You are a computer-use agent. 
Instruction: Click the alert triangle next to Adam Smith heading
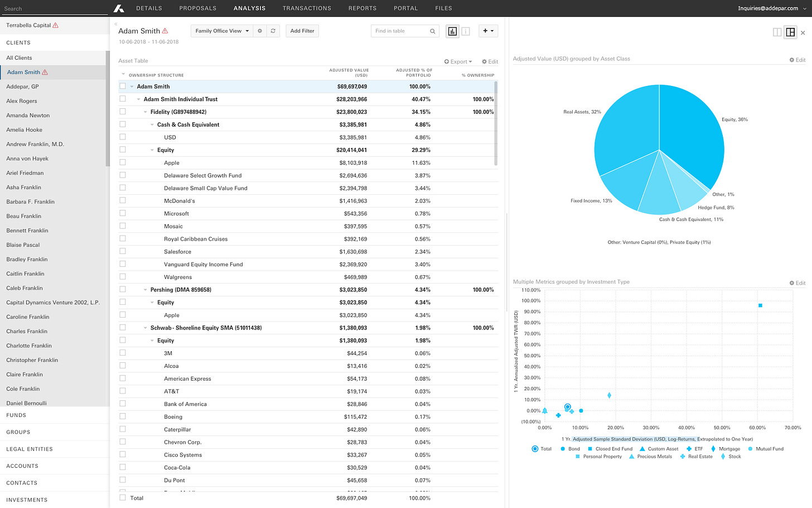tap(165, 31)
